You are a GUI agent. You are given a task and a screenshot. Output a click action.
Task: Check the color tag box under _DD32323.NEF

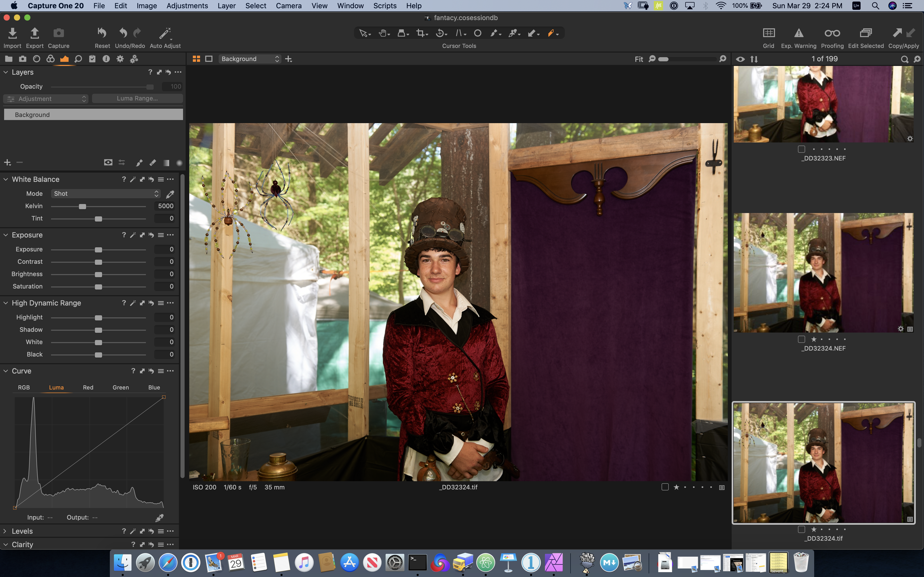(802, 149)
